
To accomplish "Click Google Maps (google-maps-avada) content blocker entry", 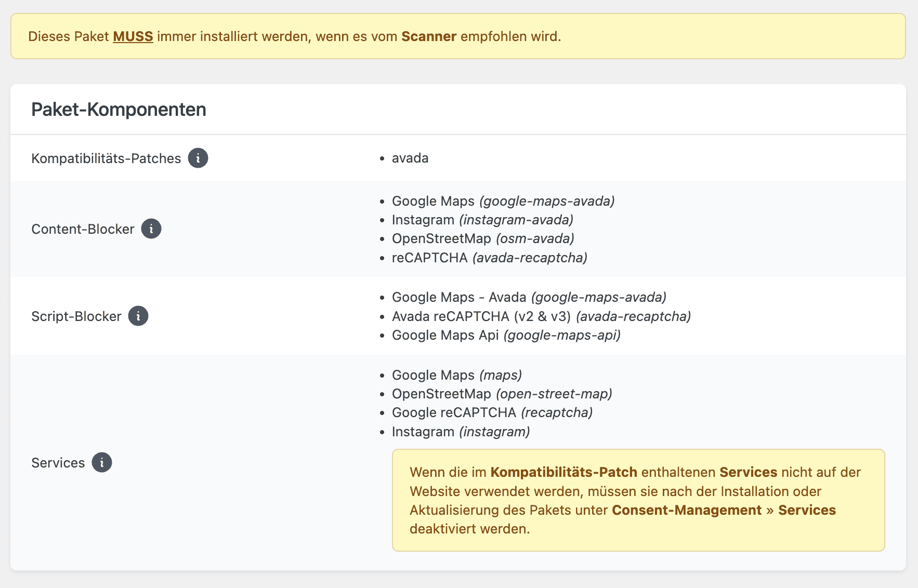I will click(x=503, y=201).
